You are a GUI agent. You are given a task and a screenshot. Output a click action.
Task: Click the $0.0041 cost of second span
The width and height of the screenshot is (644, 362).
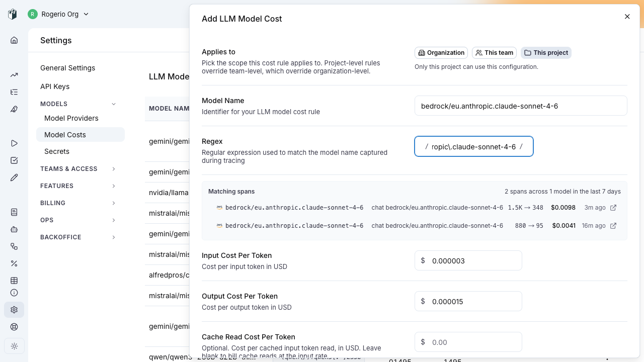(x=563, y=226)
